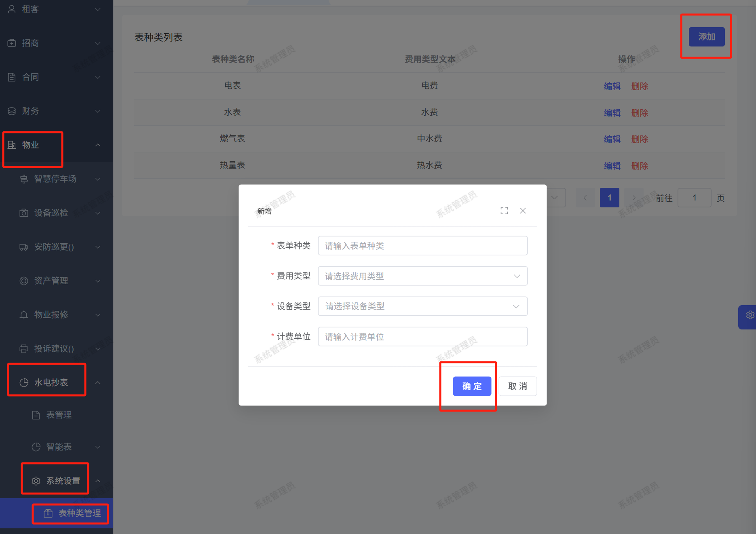The width and height of the screenshot is (756, 534).
Task: Click 删除 link for 热量表 row
Action: [x=640, y=166]
